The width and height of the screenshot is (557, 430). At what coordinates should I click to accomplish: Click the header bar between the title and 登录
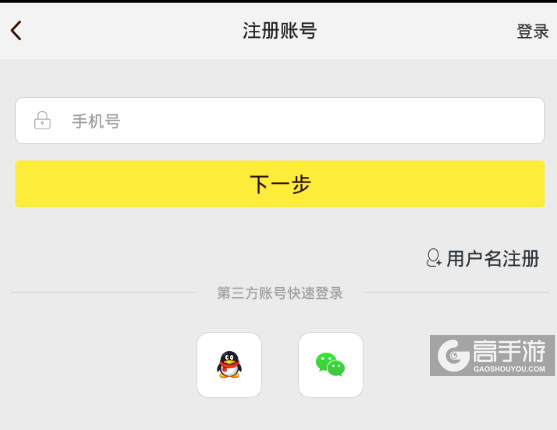(416, 31)
